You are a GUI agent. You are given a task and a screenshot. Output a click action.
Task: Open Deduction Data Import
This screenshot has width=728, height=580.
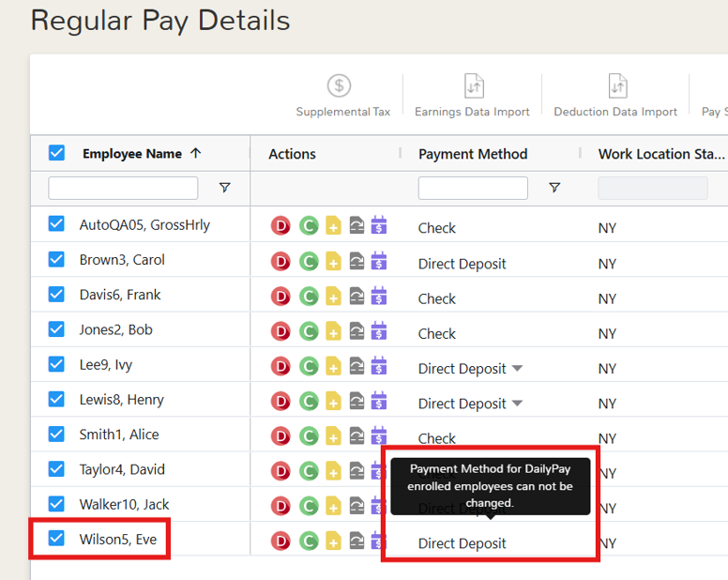point(615,95)
